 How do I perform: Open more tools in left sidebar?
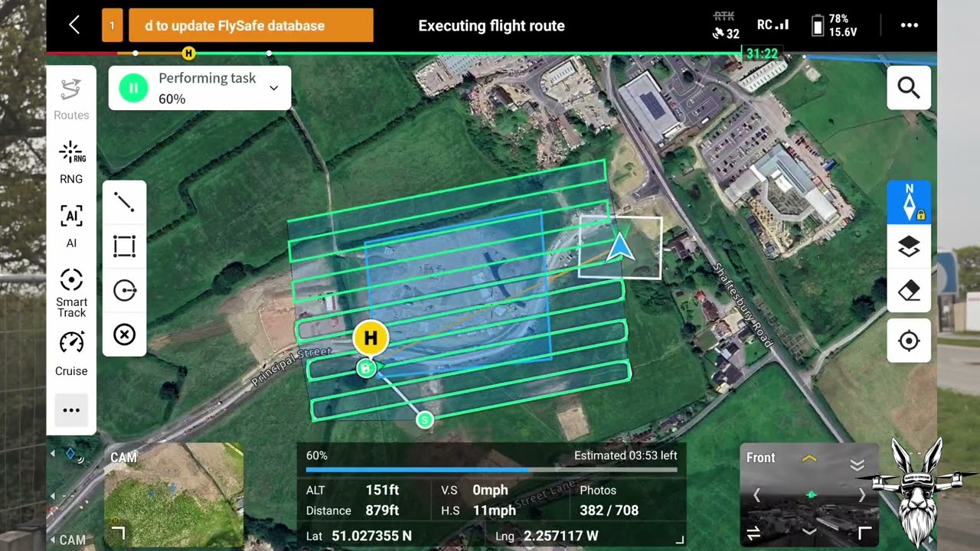tap(71, 410)
